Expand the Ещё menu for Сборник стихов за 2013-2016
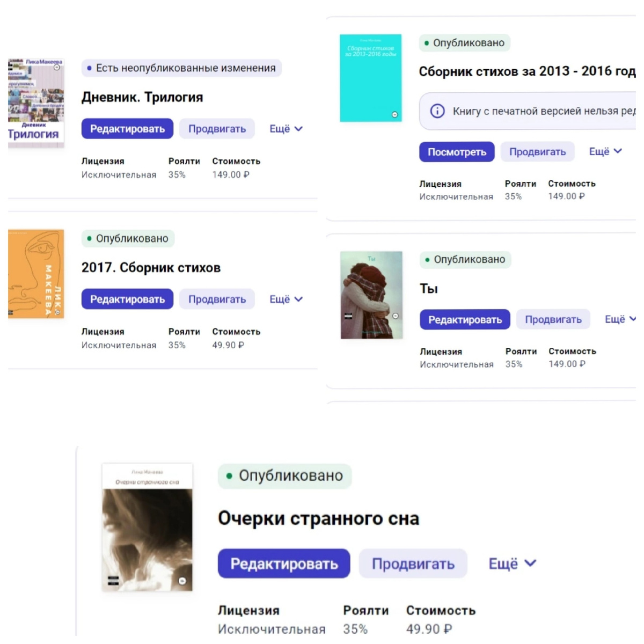644x644 pixels. click(x=605, y=151)
